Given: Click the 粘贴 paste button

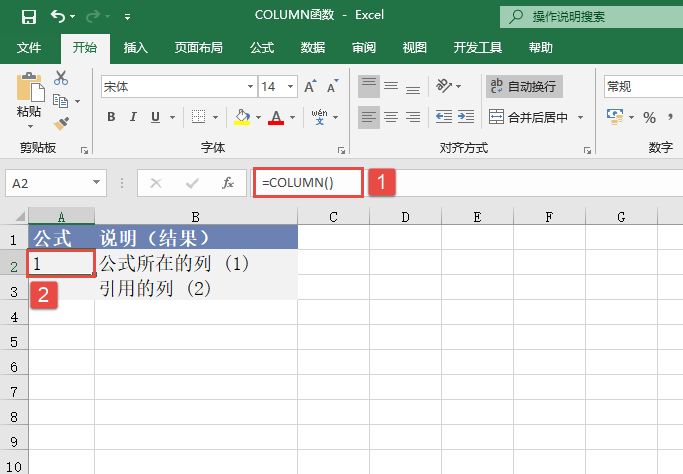Looking at the screenshot, I should (29, 100).
